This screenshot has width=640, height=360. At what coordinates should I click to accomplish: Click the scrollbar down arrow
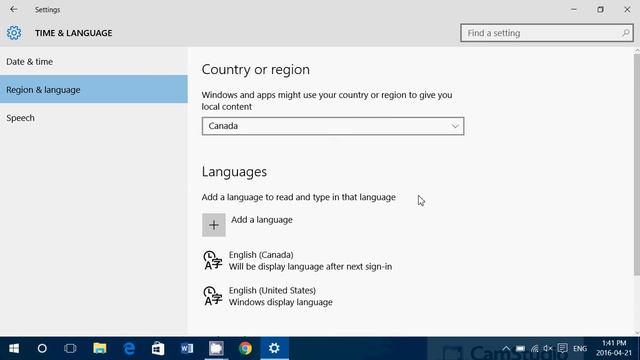pos(637,333)
